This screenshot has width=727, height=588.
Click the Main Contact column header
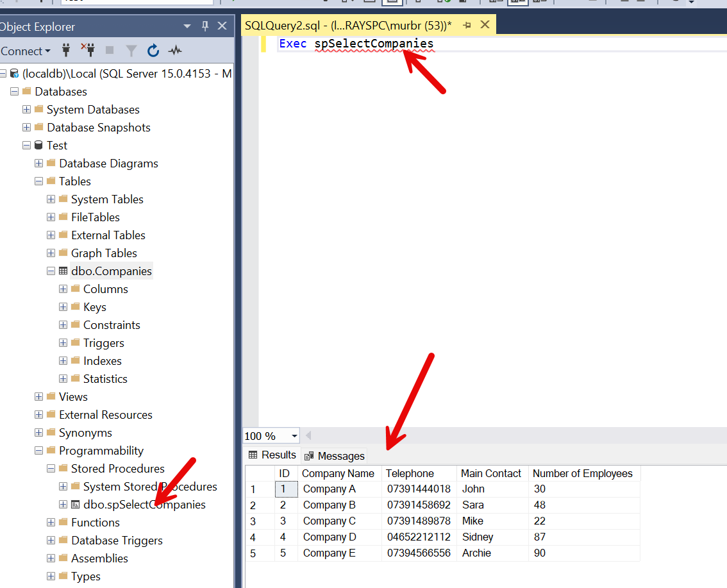pos(491,473)
